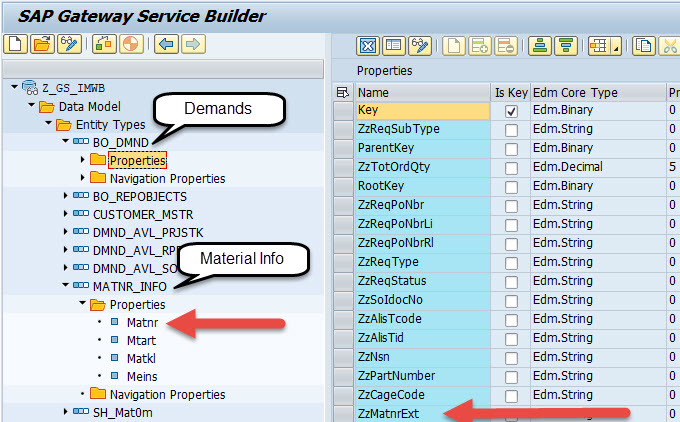Click the BO_DMND entity type icon
Screen dimensions: 680x422
81,141
